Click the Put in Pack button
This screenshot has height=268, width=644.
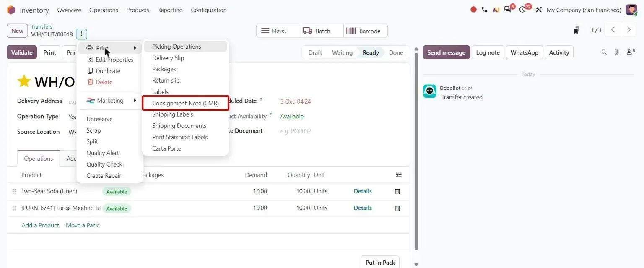click(380, 262)
